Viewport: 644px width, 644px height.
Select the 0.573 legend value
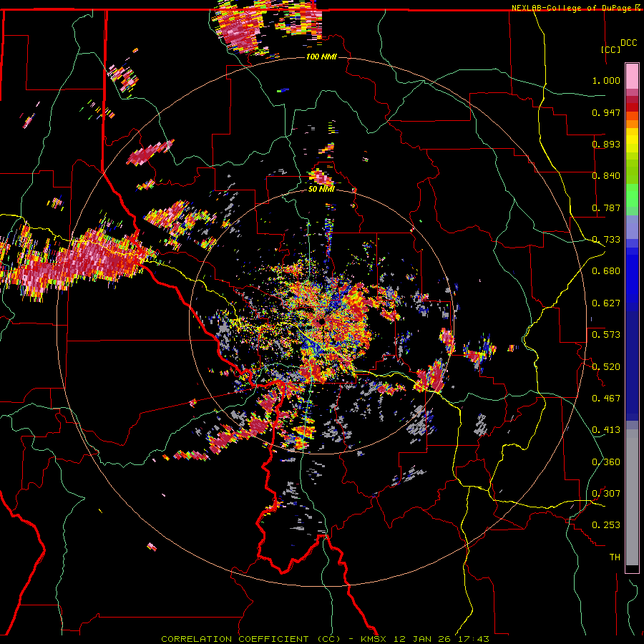pos(606,335)
